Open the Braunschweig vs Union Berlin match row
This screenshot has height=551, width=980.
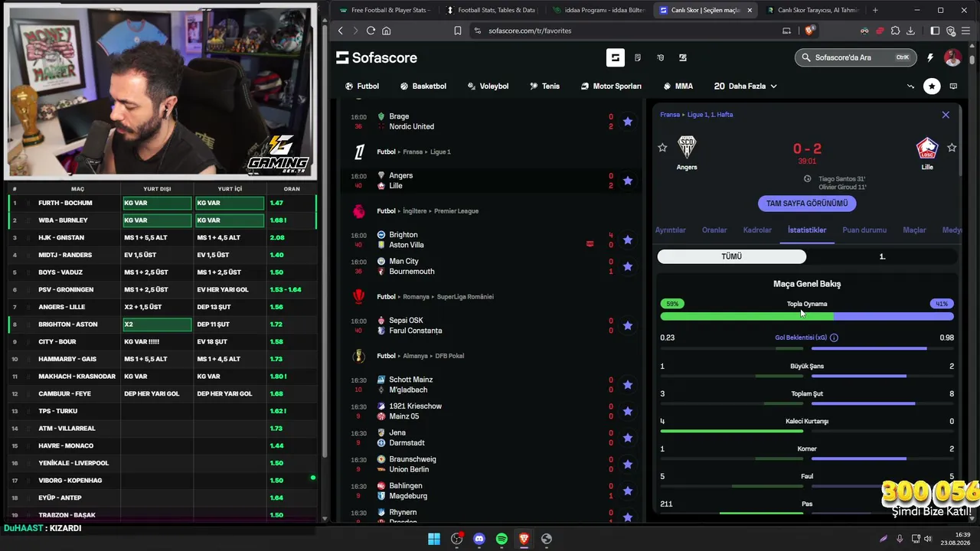click(490, 465)
